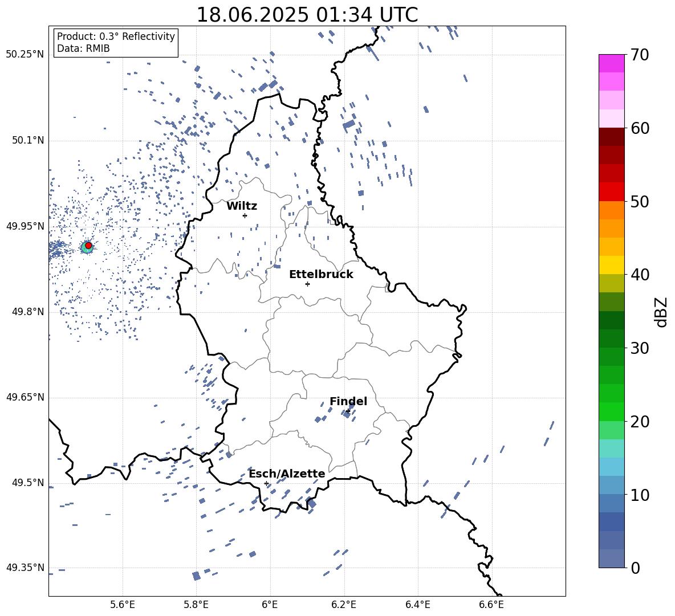Image resolution: width=675 pixels, height=616 pixels.
Task: Click the dBZ colorbar axis label
Action: click(661, 312)
